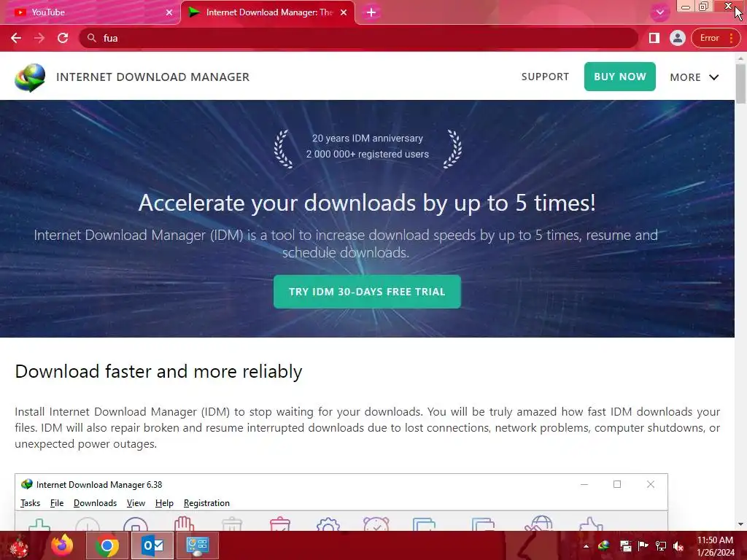Click the IDM 6.38 window screenshot image
This screenshot has height=560, width=747.
click(341, 502)
